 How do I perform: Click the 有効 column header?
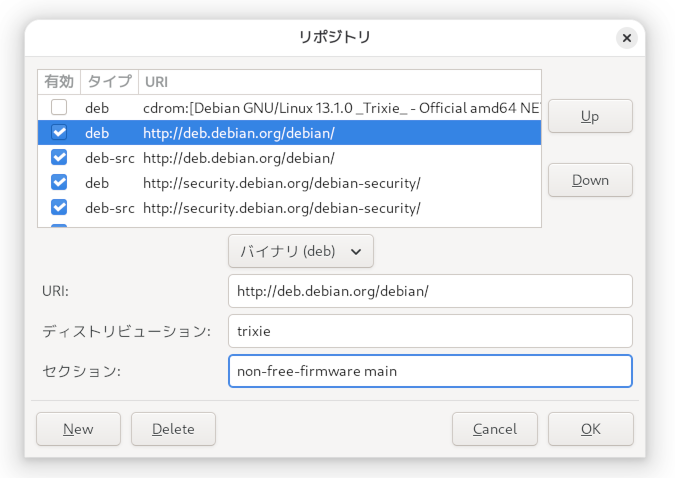(59, 81)
